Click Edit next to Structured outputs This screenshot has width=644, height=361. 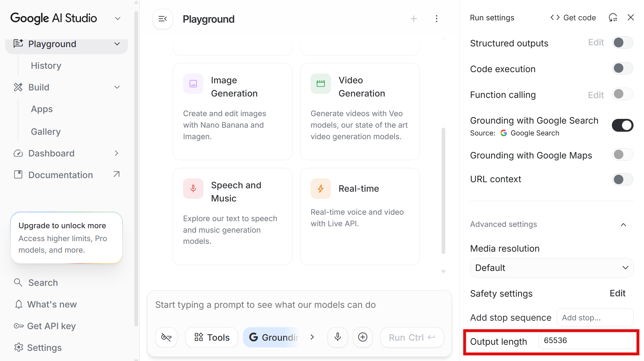click(596, 43)
